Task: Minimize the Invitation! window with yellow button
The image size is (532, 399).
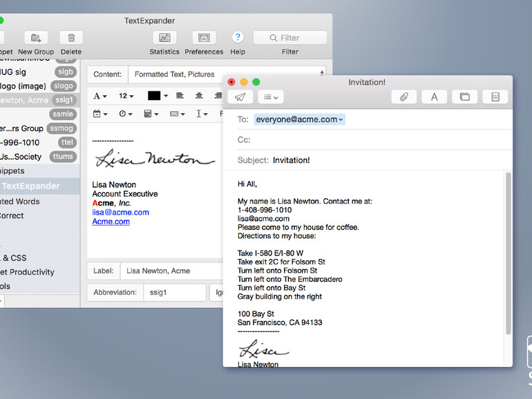Action: (x=244, y=82)
